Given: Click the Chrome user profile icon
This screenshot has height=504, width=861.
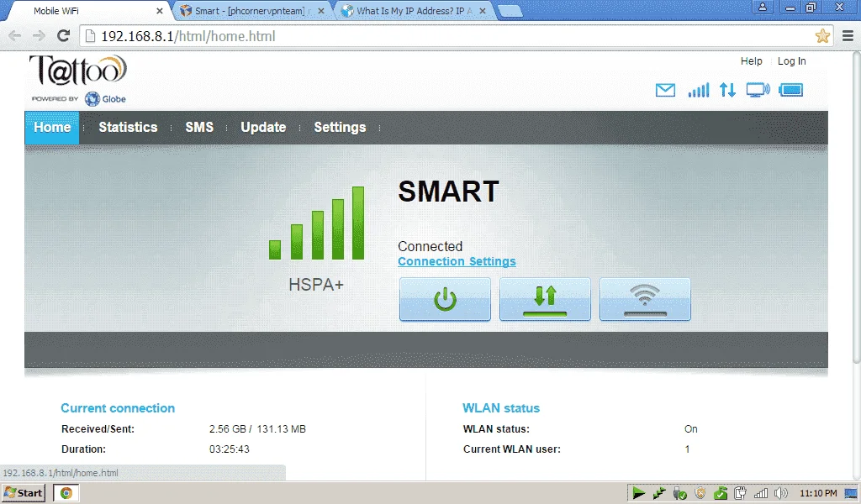Looking at the screenshot, I should [762, 7].
